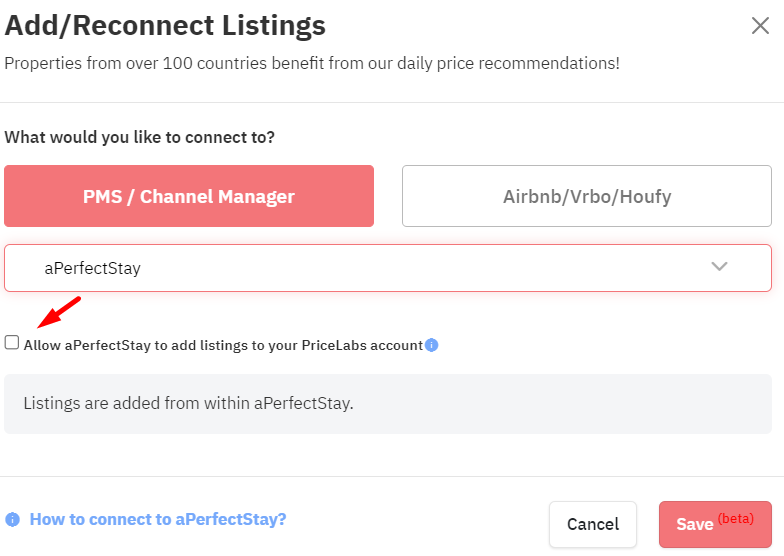The image size is (784, 556).
Task: Expand the PMS selection chevron arrow
Action: [x=719, y=266]
